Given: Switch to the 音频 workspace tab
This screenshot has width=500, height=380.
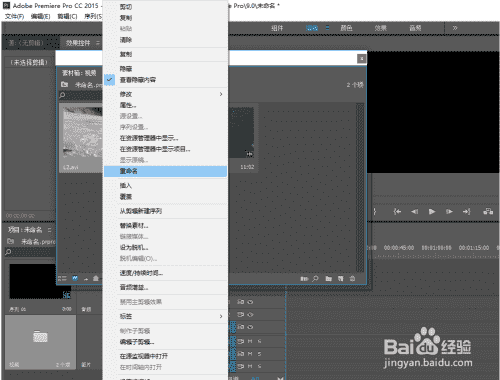Looking at the screenshot, I should 415,28.
